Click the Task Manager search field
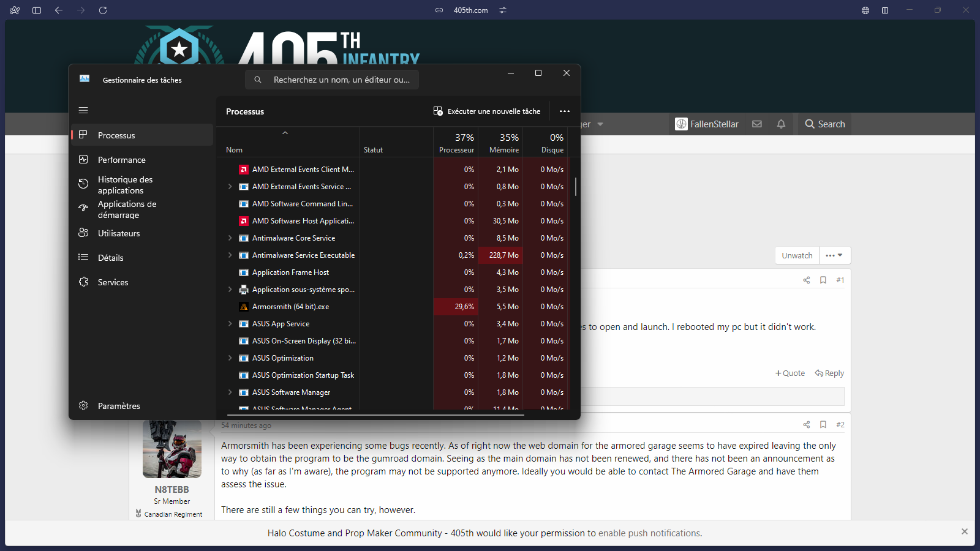This screenshot has height=551, width=980. coord(332,80)
